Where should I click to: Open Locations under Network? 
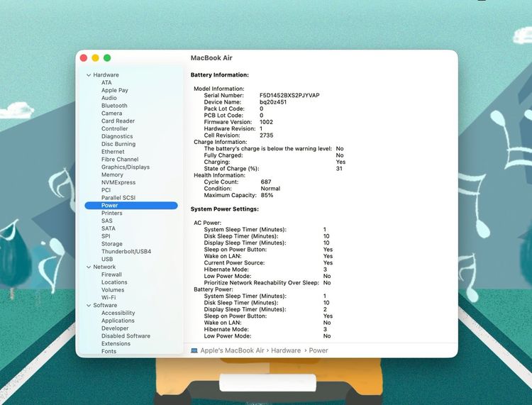(x=114, y=282)
